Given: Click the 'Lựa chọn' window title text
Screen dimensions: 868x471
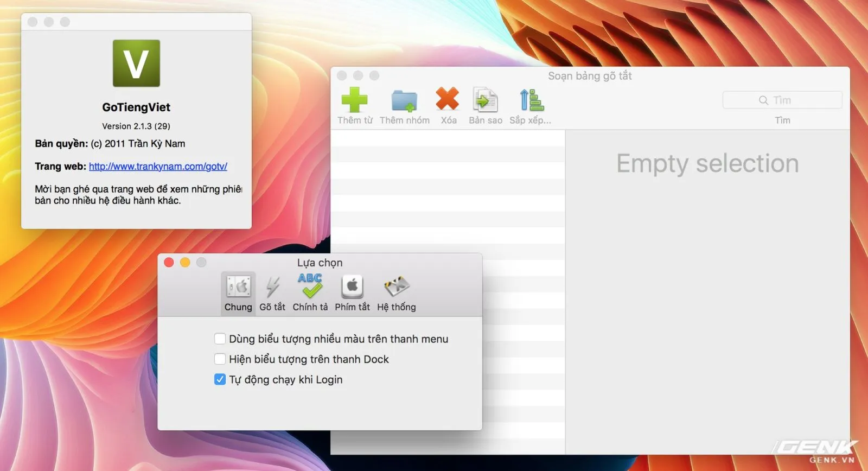Looking at the screenshot, I should pyautogui.click(x=320, y=263).
